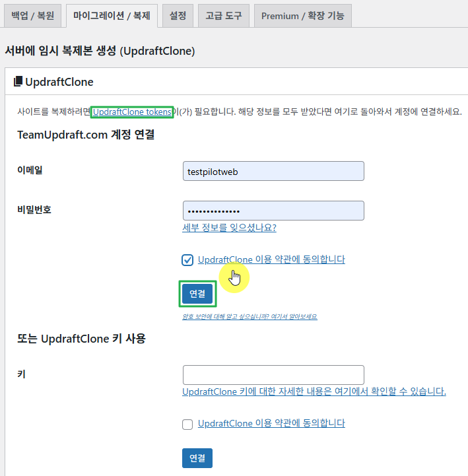This screenshot has width=468, height=476.
Task: Open the Premium / 확장 기능 tab
Action: [302, 15]
